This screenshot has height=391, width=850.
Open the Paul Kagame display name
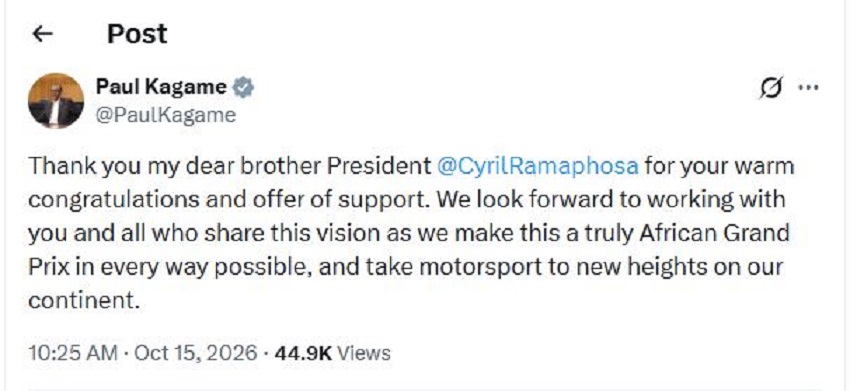[161, 86]
